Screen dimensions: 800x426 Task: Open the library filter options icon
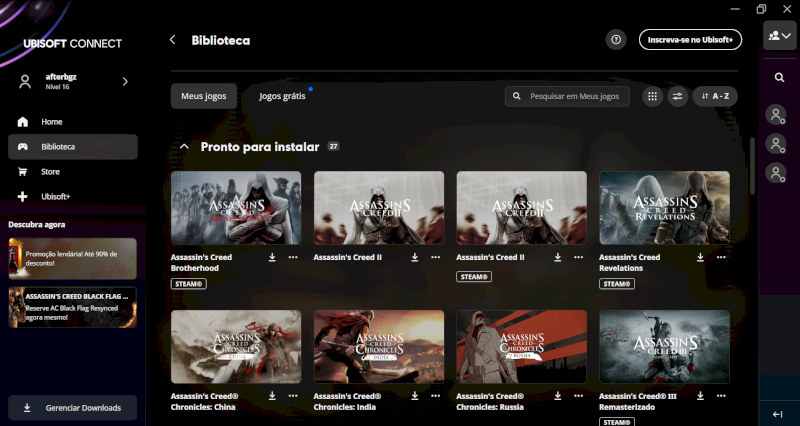677,96
